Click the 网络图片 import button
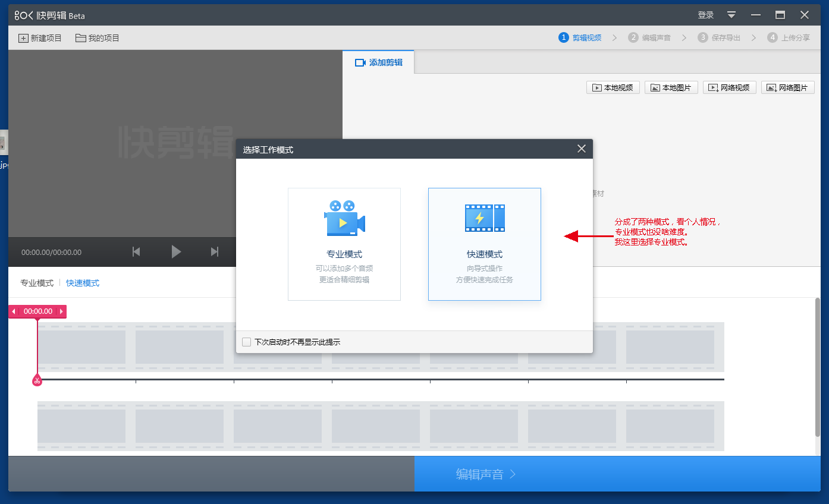This screenshot has width=829, height=504. click(x=787, y=88)
